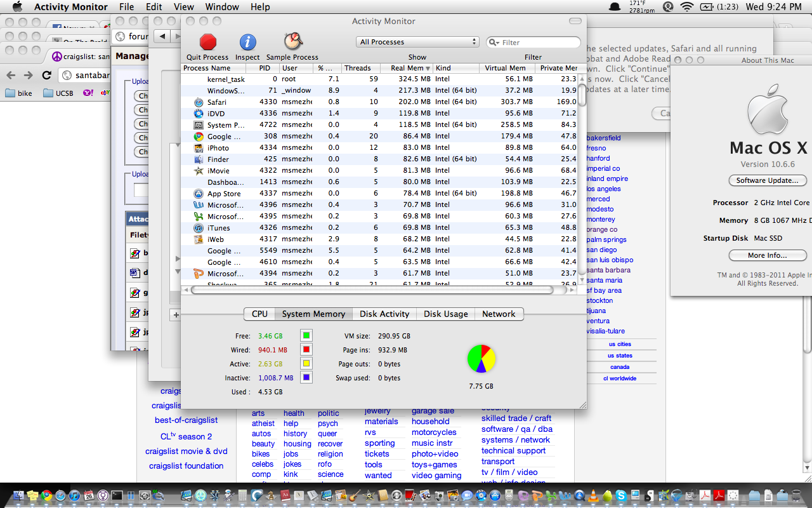Viewport: 812px width, 508px height.
Task: Switch to the CPU tab
Action: 259,314
